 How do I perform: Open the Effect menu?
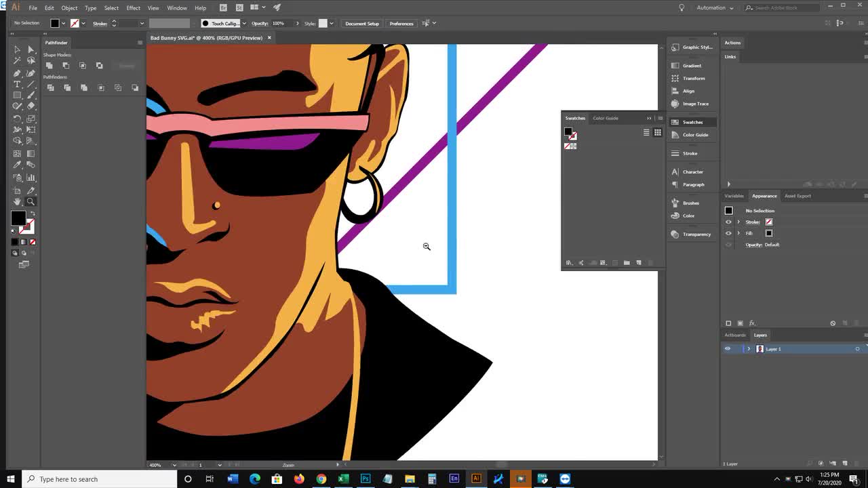[x=133, y=7]
